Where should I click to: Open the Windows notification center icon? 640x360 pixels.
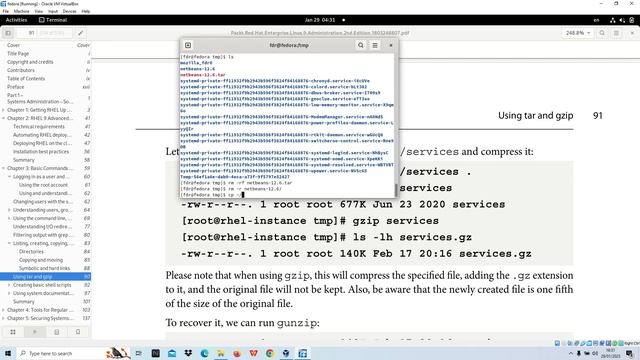point(630,353)
